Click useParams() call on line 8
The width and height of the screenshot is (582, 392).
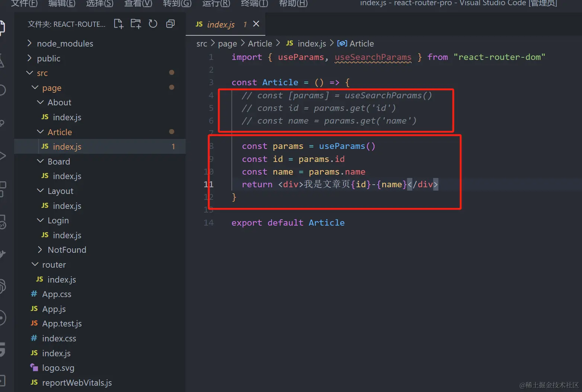pos(347,146)
